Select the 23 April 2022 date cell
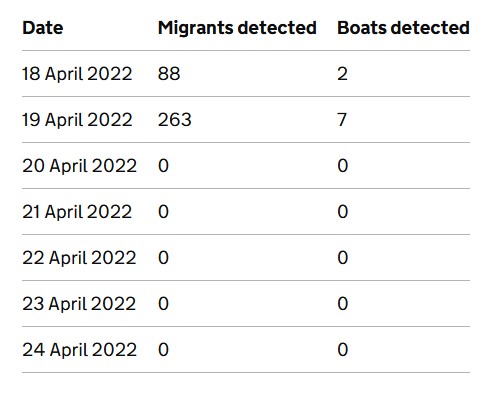This screenshot has width=502, height=395. (x=79, y=304)
